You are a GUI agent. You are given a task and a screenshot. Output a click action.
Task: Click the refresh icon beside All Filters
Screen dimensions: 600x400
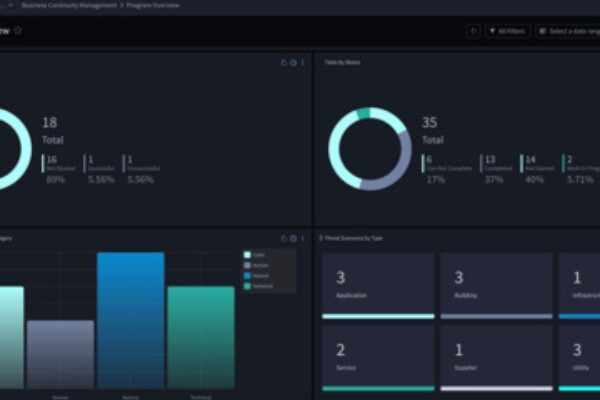click(473, 31)
